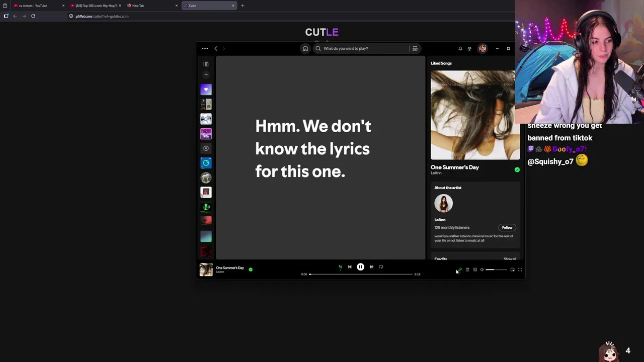This screenshot has height=362, width=644.
Task: Open LeAnn artist photo
Action: pos(444,204)
